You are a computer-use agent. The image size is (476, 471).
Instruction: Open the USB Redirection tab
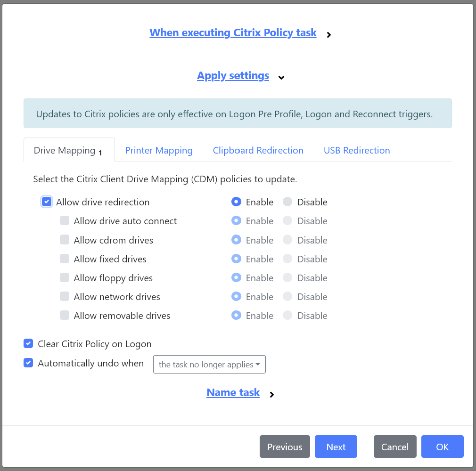(x=357, y=150)
